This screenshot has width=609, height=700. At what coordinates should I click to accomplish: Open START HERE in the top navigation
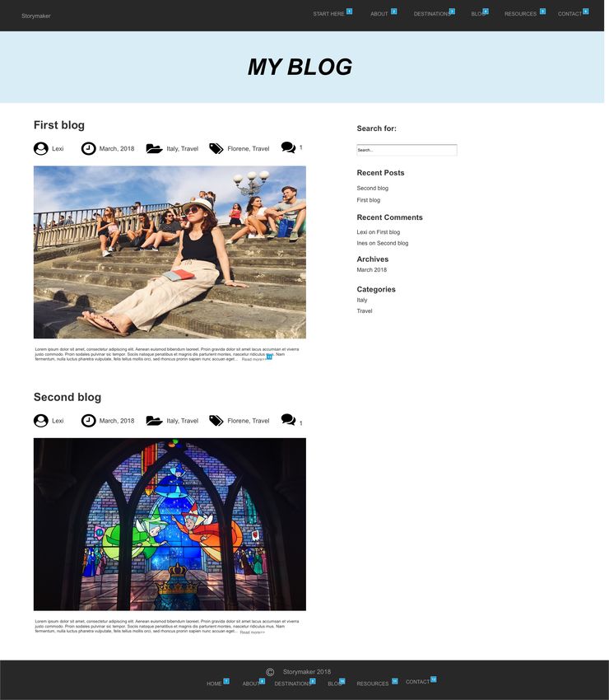point(328,14)
